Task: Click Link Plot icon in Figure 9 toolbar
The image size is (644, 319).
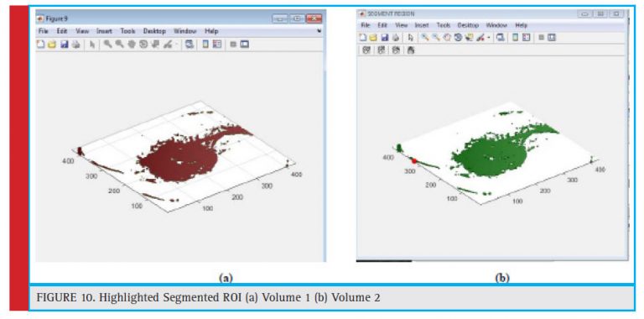Action: (x=190, y=44)
